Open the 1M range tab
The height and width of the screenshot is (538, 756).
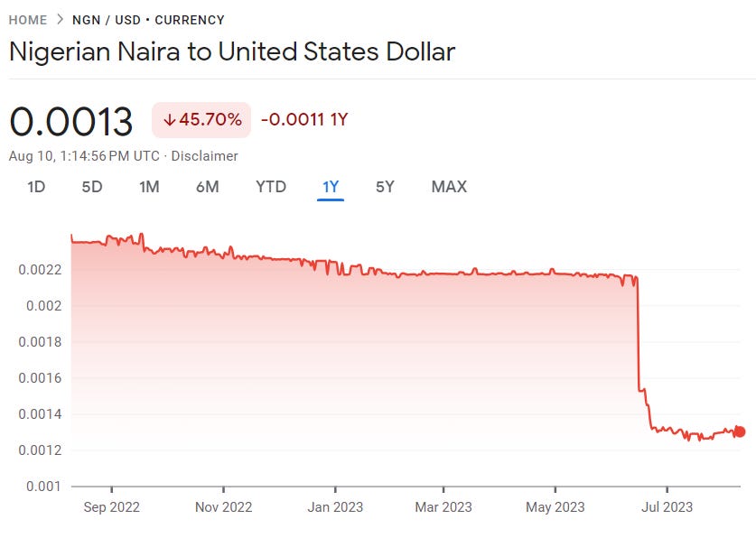point(149,187)
